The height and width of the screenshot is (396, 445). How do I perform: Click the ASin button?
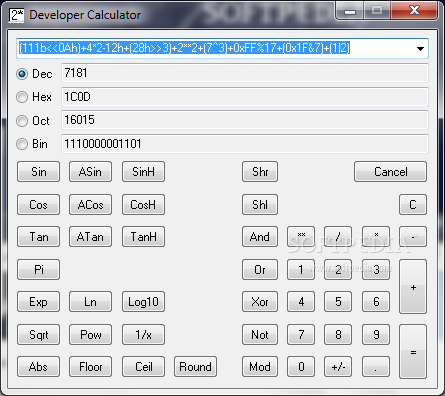point(90,172)
